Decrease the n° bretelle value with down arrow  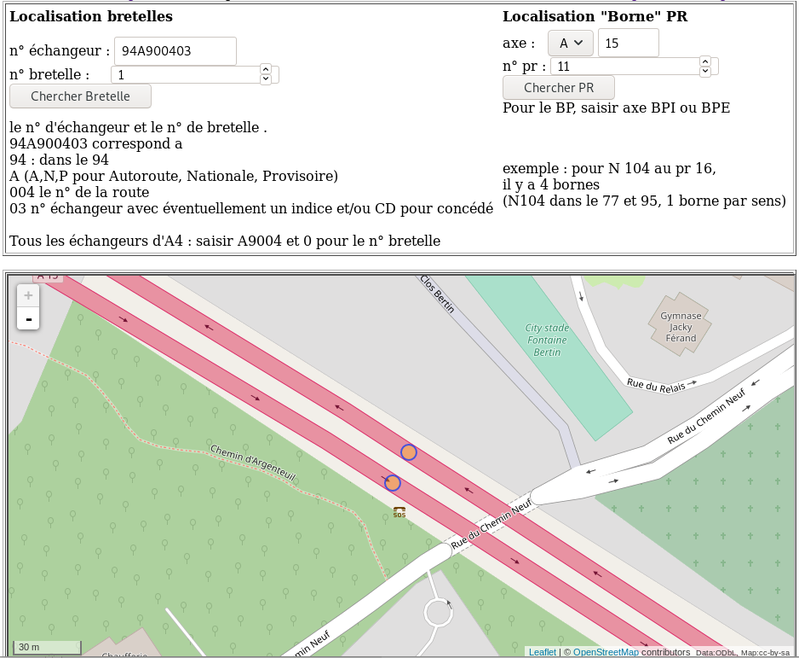265,79
